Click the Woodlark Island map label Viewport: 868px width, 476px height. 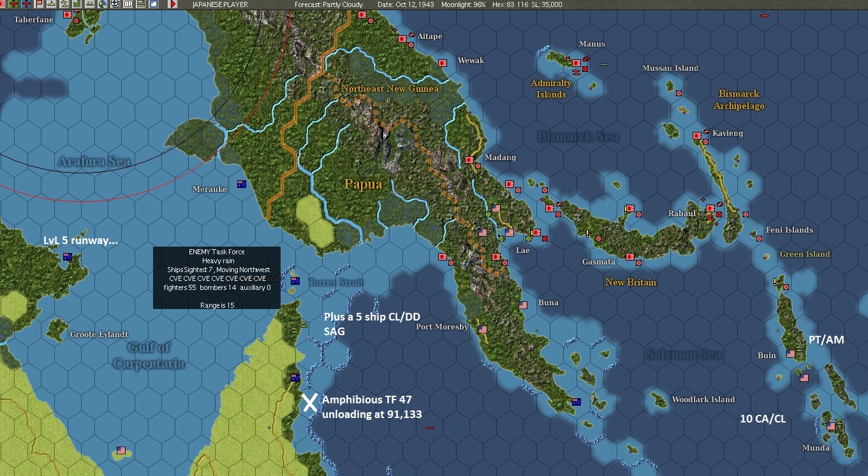[703, 400]
